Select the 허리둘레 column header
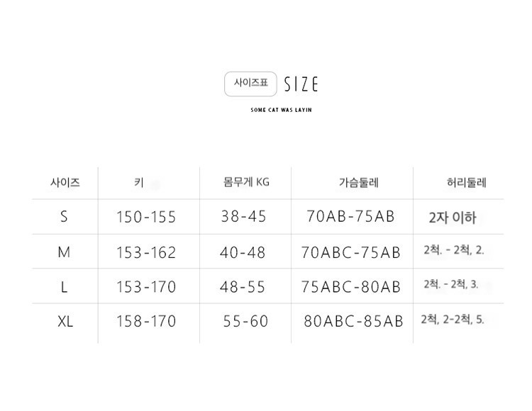Viewport: 532px width, 411px height. 467,183
